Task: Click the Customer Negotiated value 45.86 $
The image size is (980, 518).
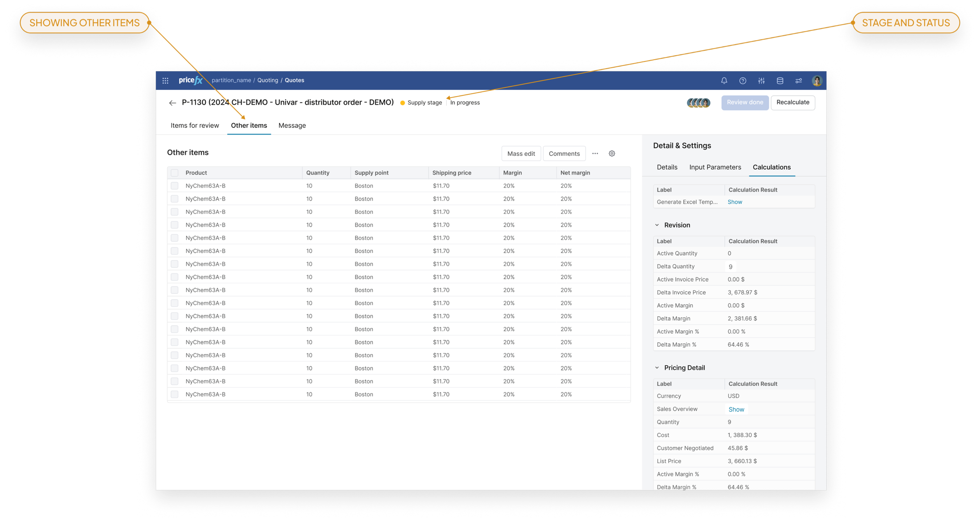Action: (738, 448)
